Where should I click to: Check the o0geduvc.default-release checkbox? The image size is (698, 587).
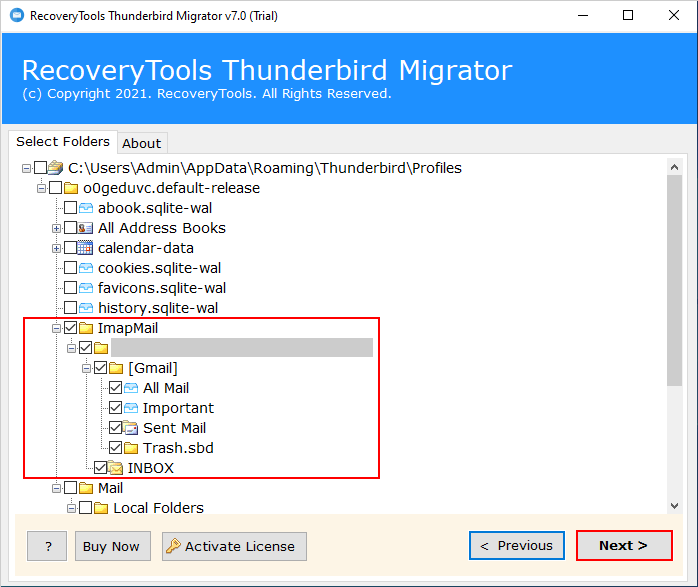click(x=56, y=188)
